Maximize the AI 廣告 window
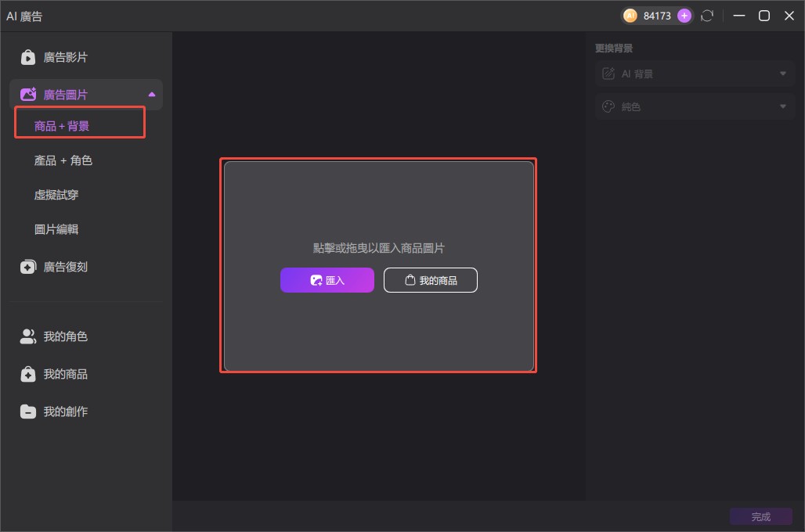 pos(764,16)
